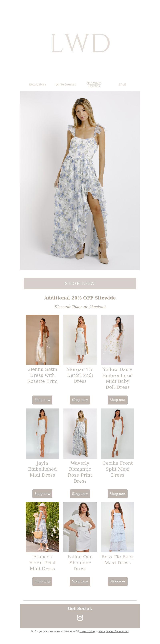Shop now for Yellow Daisy Embroidered dress
The image size is (160, 644).
(x=118, y=400)
